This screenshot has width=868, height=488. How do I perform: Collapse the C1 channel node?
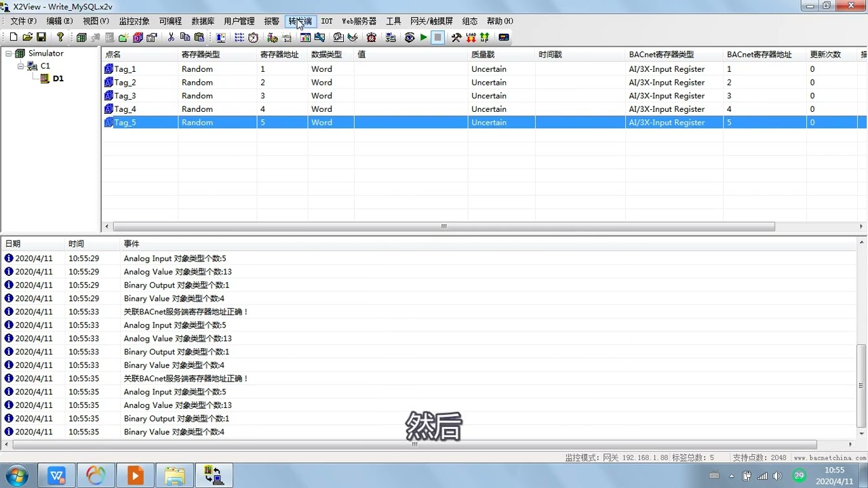21,66
